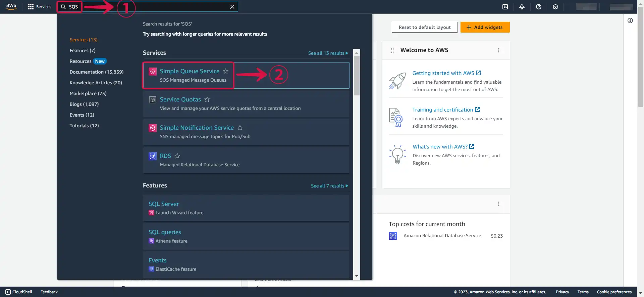The width and height of the screenshot is (644, 297).
Task: Open Getting started with AWS link
Action: [x=446, y=73]
